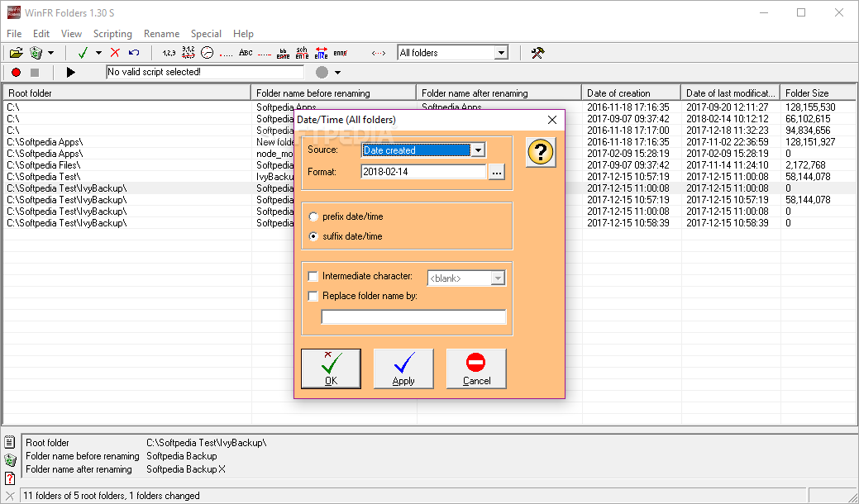
Task: Enable the 'Intermediate character' checkbox
Action: (313, 276)
